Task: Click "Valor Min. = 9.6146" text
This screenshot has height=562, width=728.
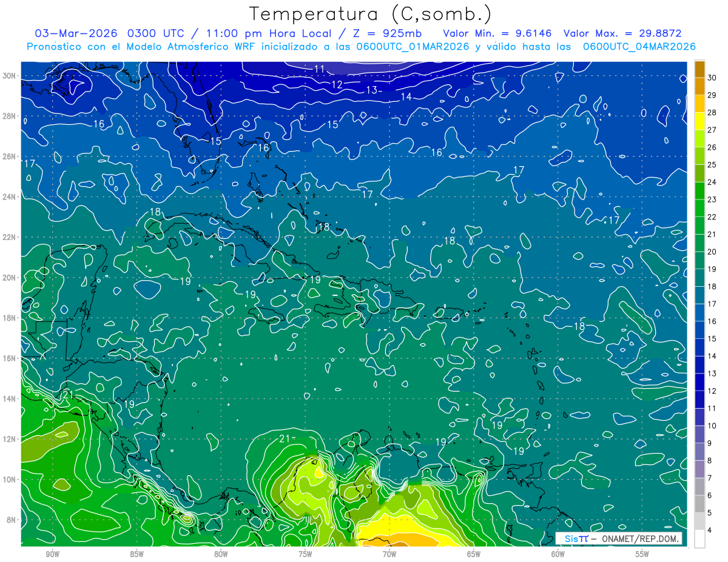Action: (x=498, y=33)
